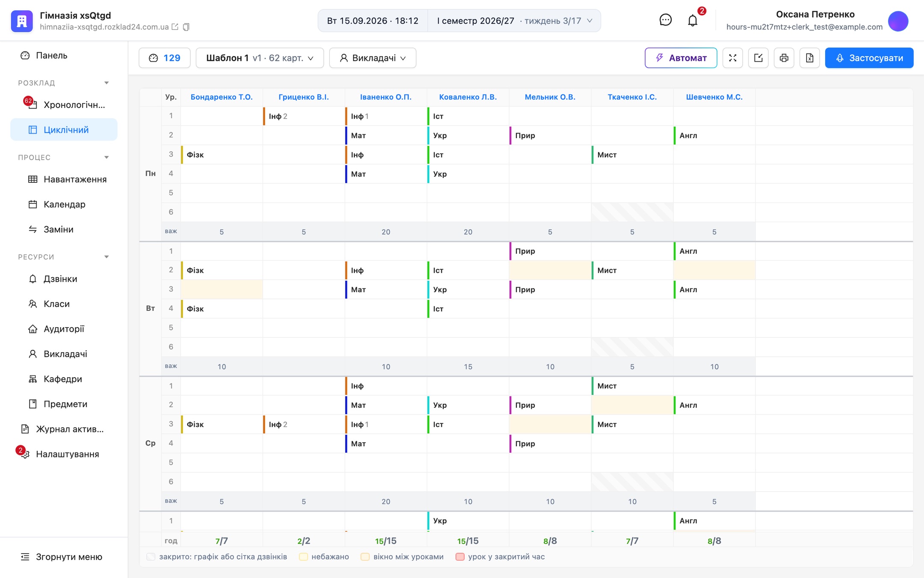The image size is (924, 578).
Task: Open the chat messages icon
Action: pyautogui.click(x=665, y=20)
